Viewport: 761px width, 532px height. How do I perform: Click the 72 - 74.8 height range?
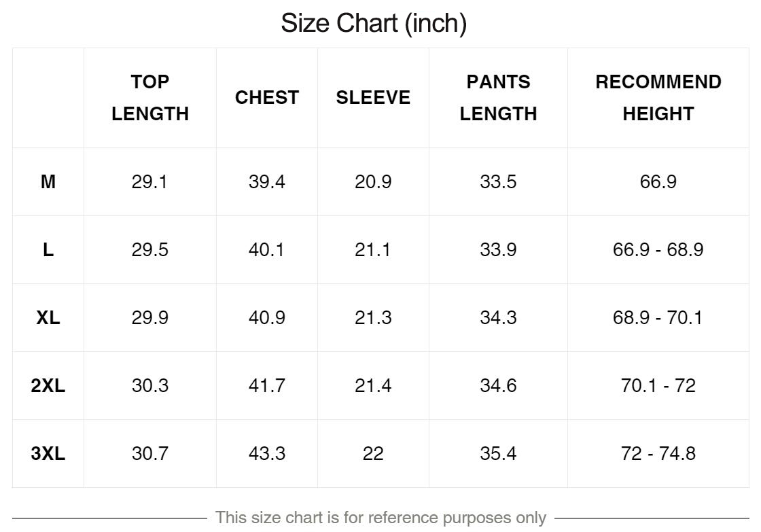point(658,453)
